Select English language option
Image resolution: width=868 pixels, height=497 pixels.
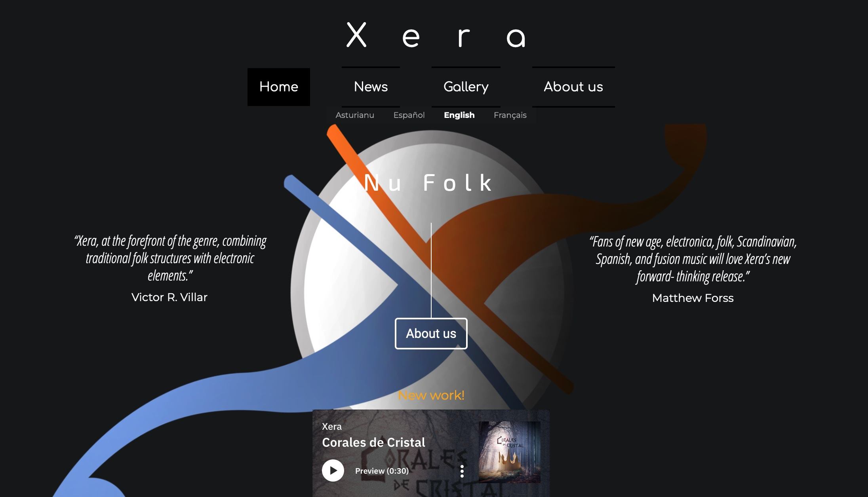(459, 115)
